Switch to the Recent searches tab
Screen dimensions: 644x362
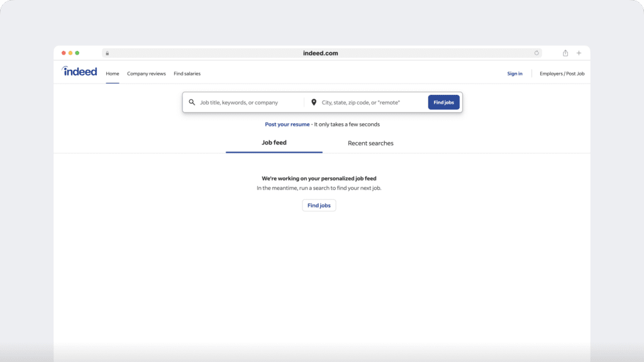[x=370, y=143]
